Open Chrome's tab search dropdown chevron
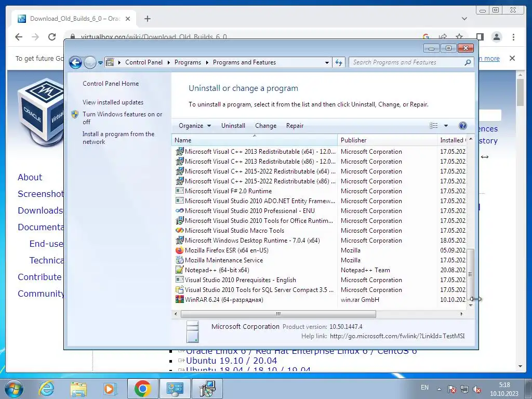Image resolution: width=532 pixels, height=399 pixels. click(x=464, y=19)
